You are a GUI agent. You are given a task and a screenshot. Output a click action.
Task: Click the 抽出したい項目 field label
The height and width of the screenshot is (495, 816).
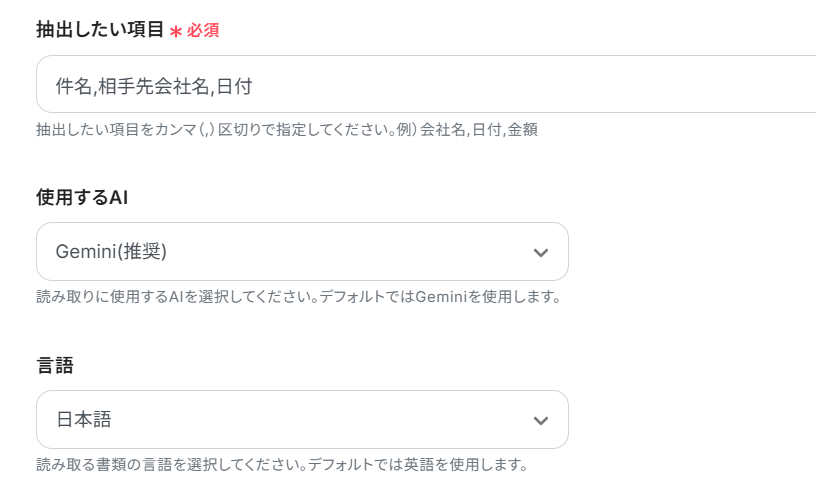point(100,30)
